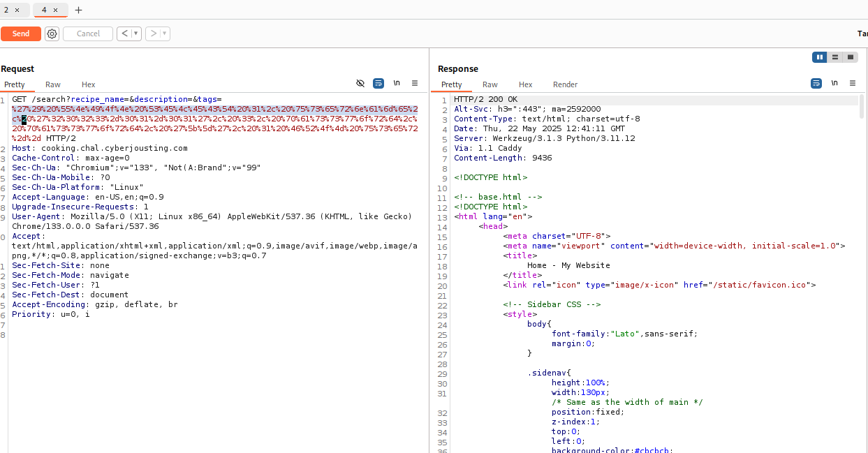Click the '.sidenav{' CSS selector line
Image resolution: width=868 pixels, height=453 pixels.
coord(549,373)
